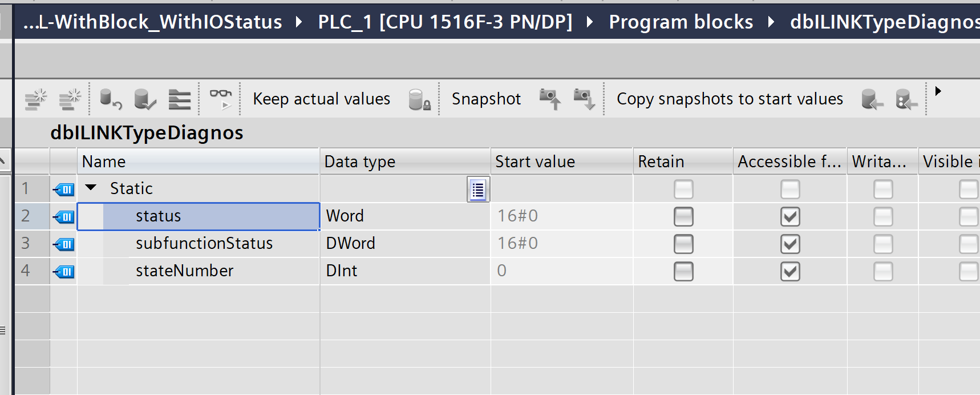
Task: Click the locked database snapshot icon
Action: (x=419, y=99)
